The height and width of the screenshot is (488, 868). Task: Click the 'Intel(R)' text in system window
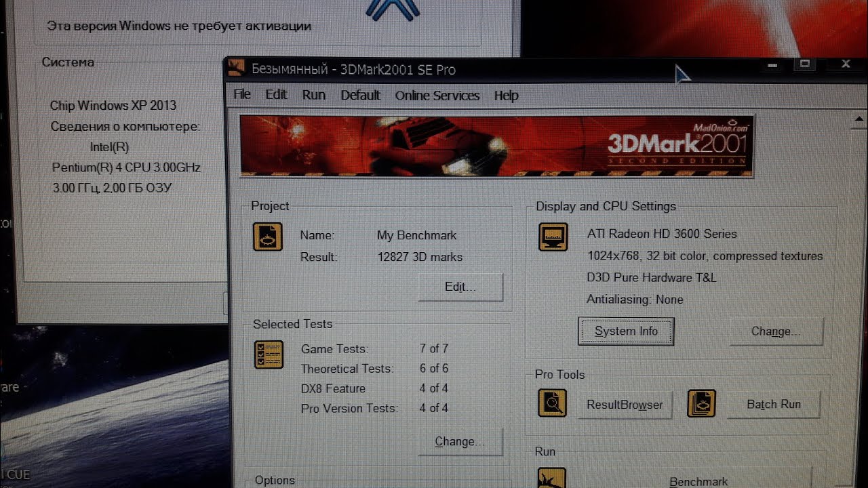pyautogui.click(x=109, y=147)
